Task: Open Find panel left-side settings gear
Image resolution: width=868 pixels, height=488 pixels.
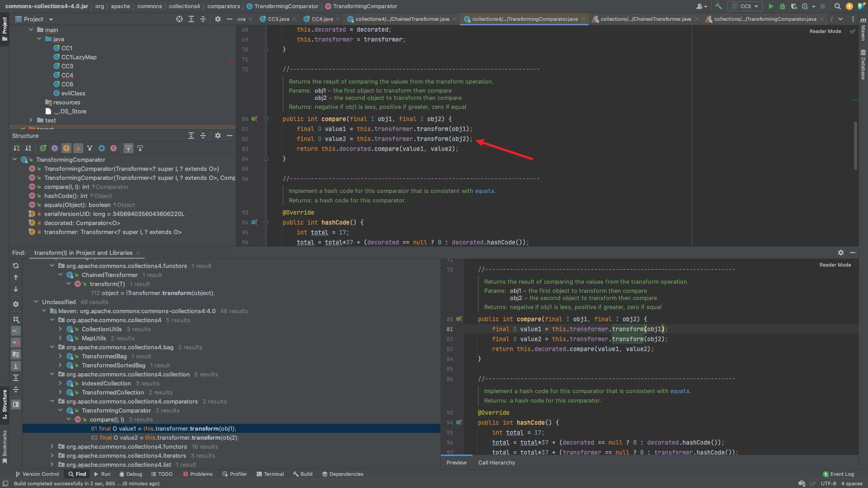Action: tap(16, 304)
